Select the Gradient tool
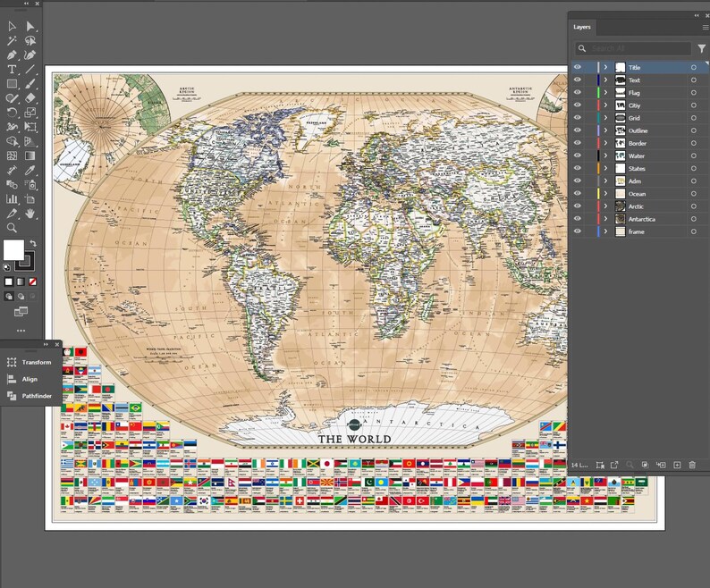Viewport: 710px width, 588px height. [30, 156]
